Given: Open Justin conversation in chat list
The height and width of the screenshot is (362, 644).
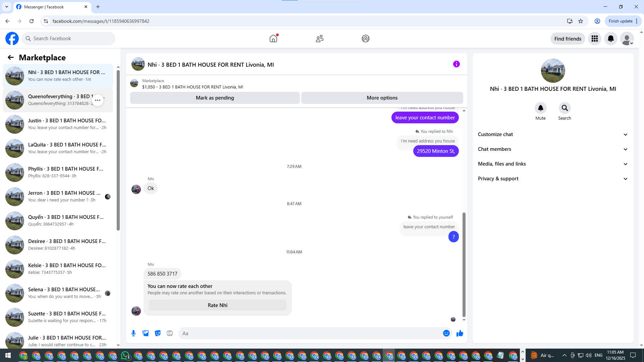Looking at the screenshot, I should pos(58,124).
